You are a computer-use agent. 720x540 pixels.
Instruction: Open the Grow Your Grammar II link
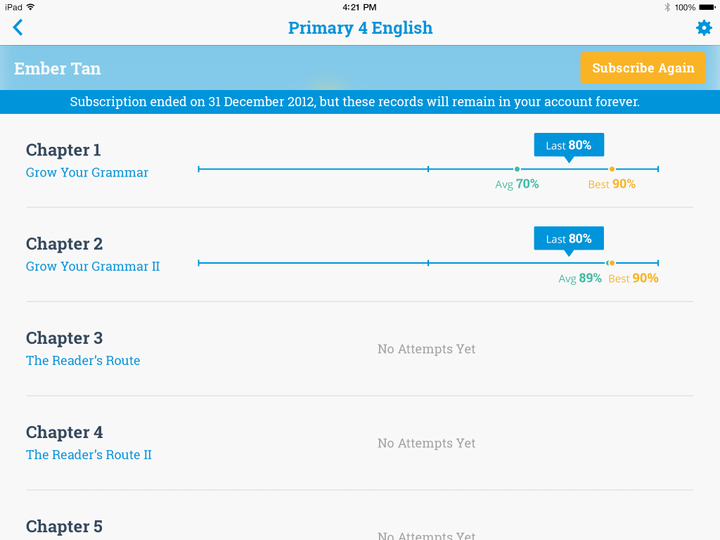pyautogui.click(x=93, y=267)
